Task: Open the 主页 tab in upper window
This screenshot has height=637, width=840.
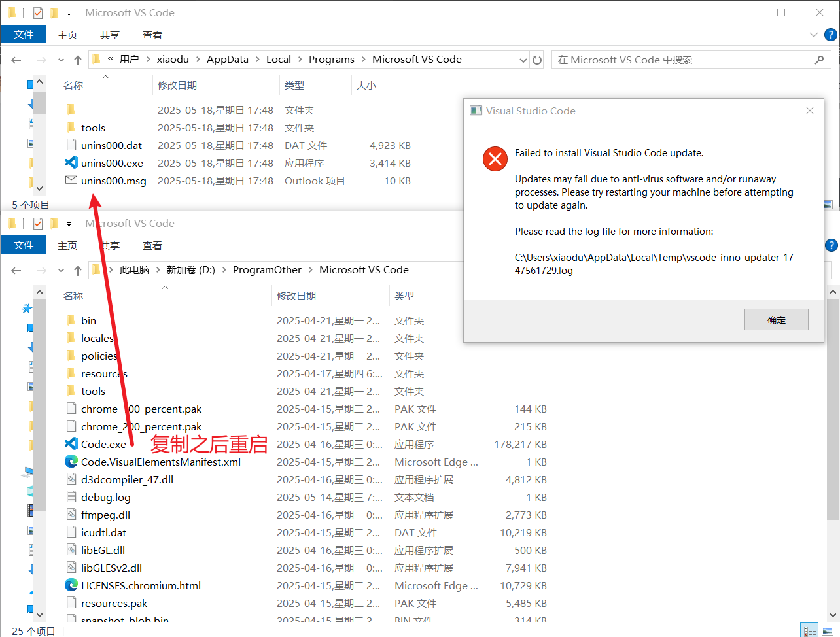Action: click(67, 35)
